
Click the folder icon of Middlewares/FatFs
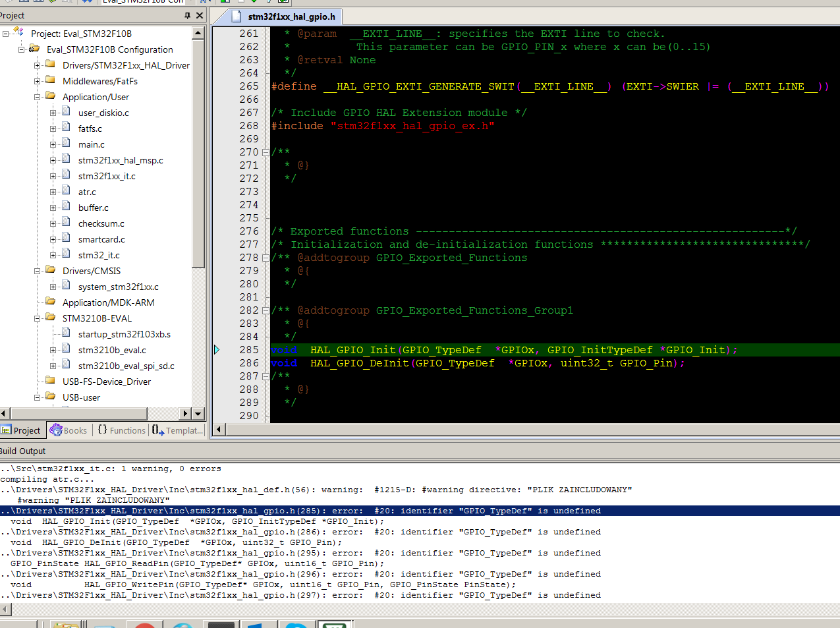point(50,80)
